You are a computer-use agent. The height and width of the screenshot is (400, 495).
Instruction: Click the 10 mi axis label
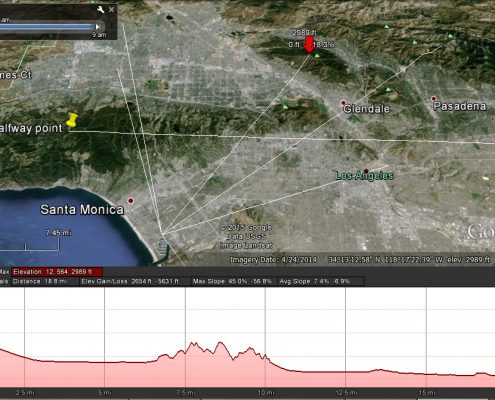click(266, 393)
